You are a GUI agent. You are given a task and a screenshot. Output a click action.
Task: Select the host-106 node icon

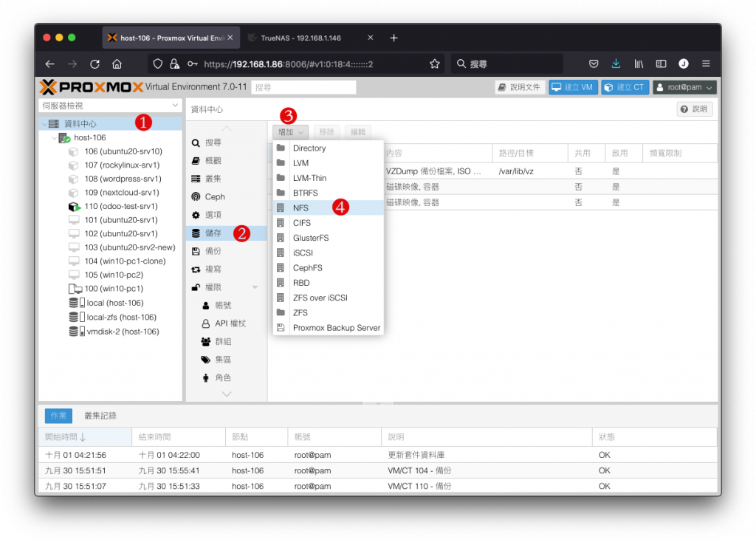pyautogui.click(x=65, y=138)
